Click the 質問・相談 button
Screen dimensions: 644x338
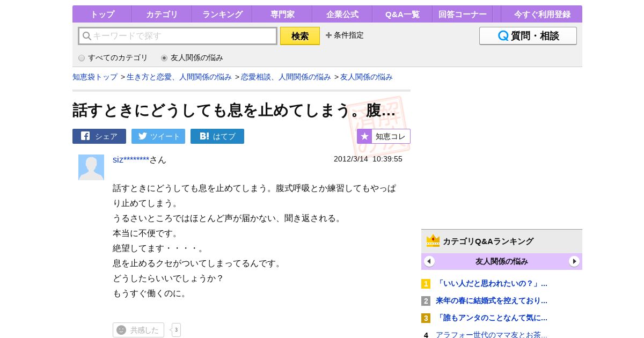[x=528, y=36]
